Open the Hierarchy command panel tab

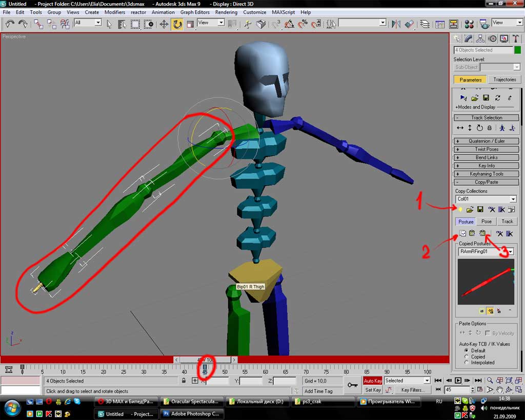click(480, 39)
